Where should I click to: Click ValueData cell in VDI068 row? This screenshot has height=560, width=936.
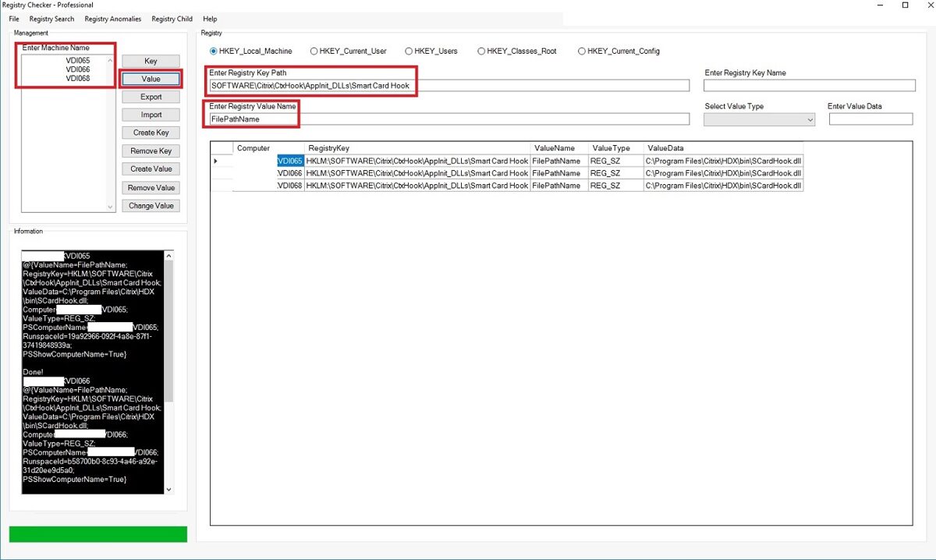[723, 186]
